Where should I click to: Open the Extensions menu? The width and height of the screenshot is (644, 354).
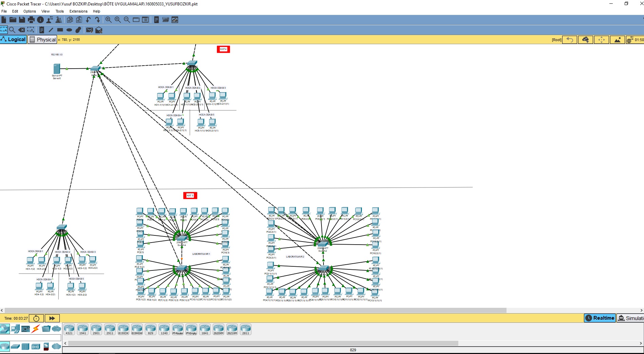coord(78,11)
